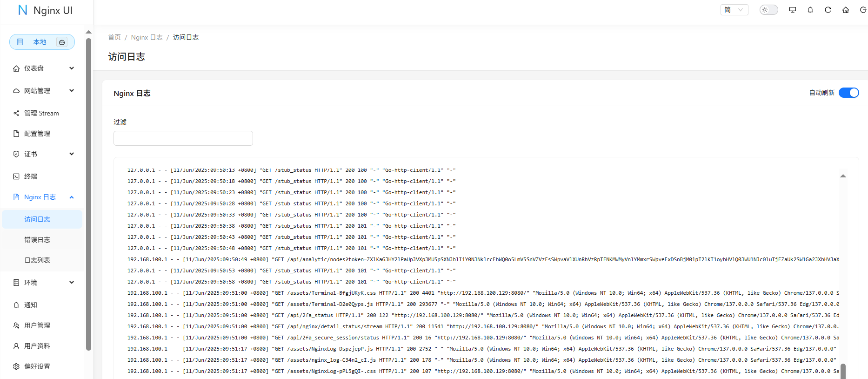Screen dimensions: 868x379
Task: Click the terminal icon next to 终端
Action: [x=16, y=176]
